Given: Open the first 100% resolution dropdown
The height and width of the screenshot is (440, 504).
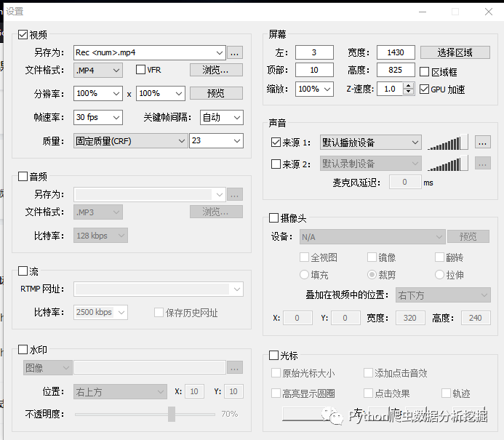Looking at the screenshot, I should pos(98,94).
